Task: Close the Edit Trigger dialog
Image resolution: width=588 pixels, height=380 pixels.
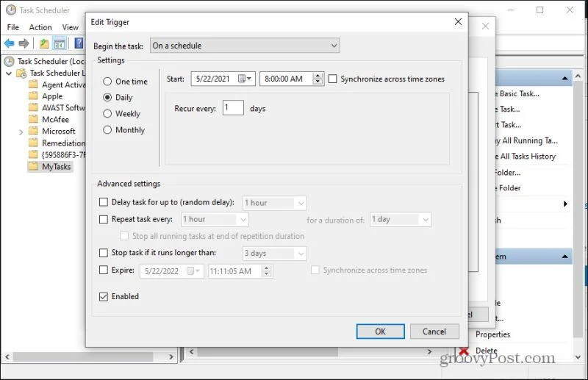Action: pyautogui.click(x=458, y=22)
